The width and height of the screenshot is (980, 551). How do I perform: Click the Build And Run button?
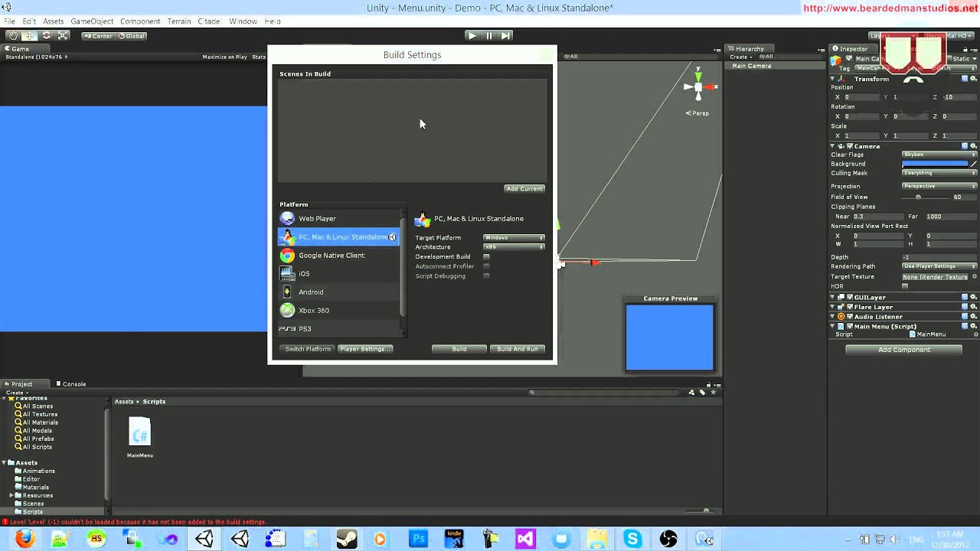coord(518,349)
